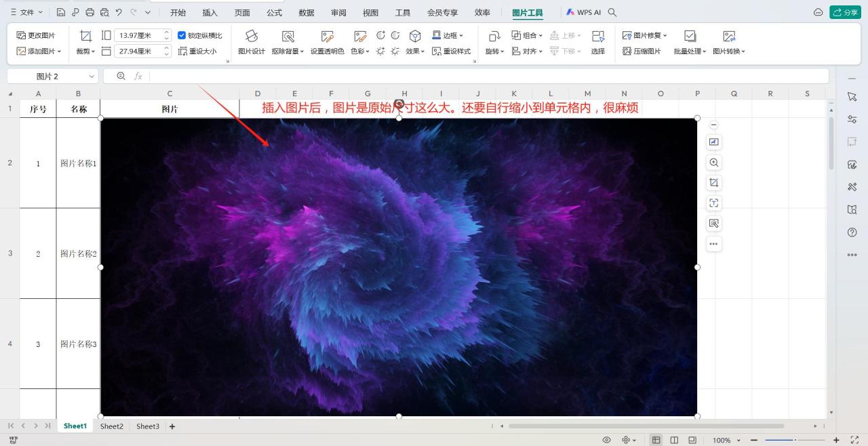Click the green 分享 share button
This screenshot has height=446, width=868.
[845, 12]
